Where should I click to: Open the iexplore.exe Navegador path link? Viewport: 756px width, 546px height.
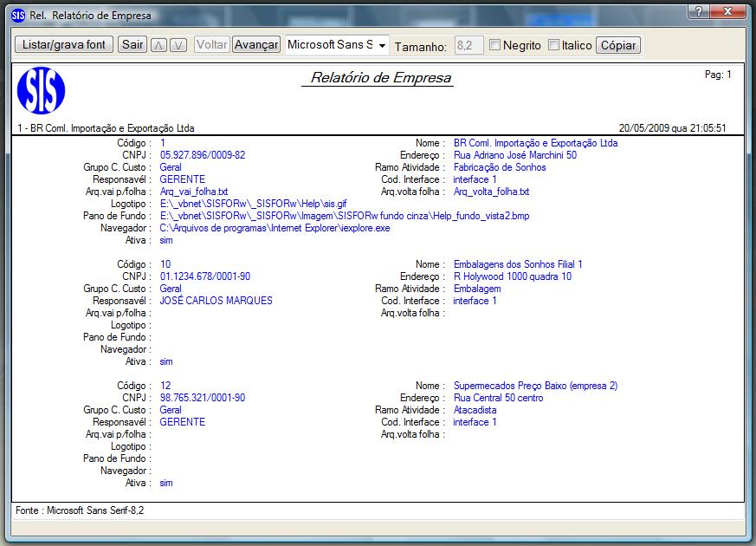click(x=274, y=229)
